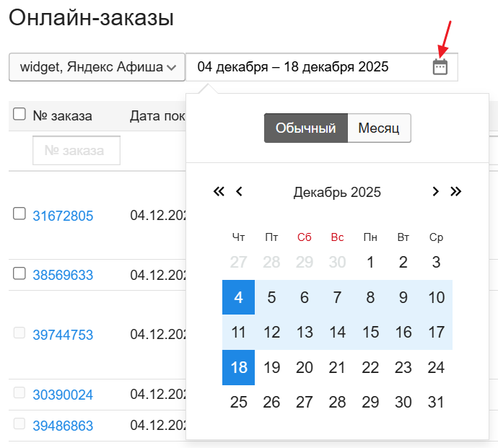Choose December 31 in the calendar
Image resolution: width=498 pixels, height=448 pixels.
(436, 403)
